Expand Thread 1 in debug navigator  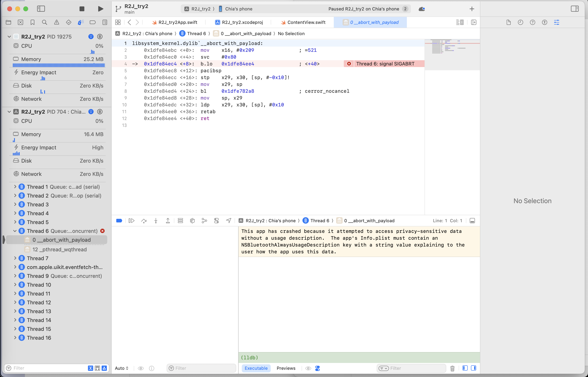(15, 187)
